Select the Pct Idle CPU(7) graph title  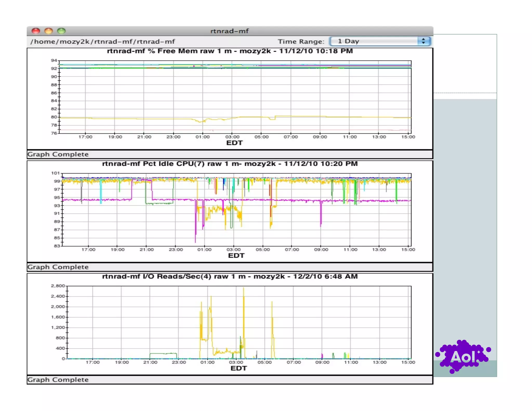click(230, 164)
